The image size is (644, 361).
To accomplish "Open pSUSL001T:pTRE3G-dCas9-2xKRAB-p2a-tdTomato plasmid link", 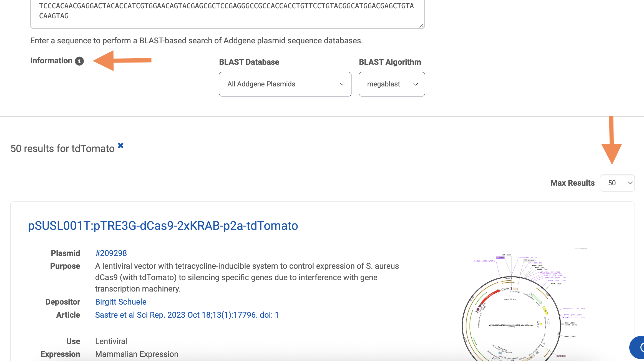I will pyautogui.click(x=163, y=225).
